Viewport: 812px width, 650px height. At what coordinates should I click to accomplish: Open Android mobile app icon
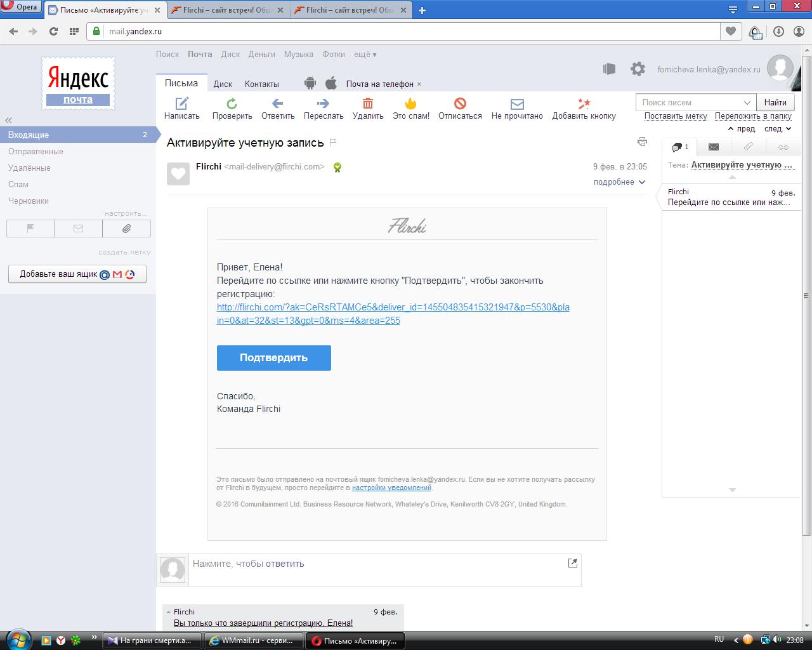point(310,83)
